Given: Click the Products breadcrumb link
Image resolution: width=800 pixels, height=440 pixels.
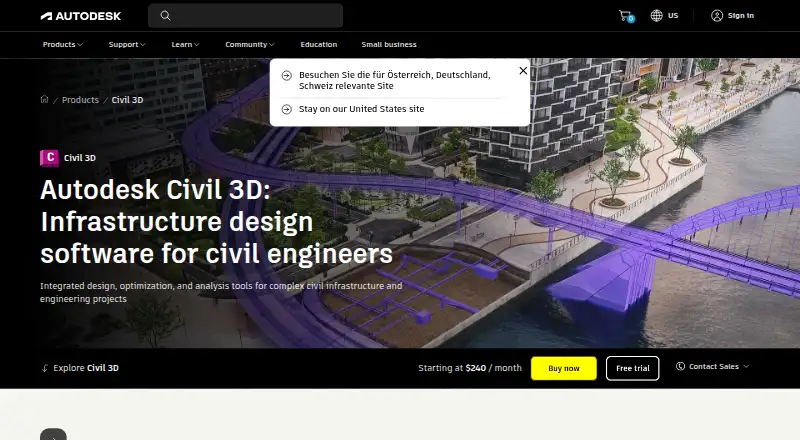Looking at the screenshot, I should click(80, 100).
